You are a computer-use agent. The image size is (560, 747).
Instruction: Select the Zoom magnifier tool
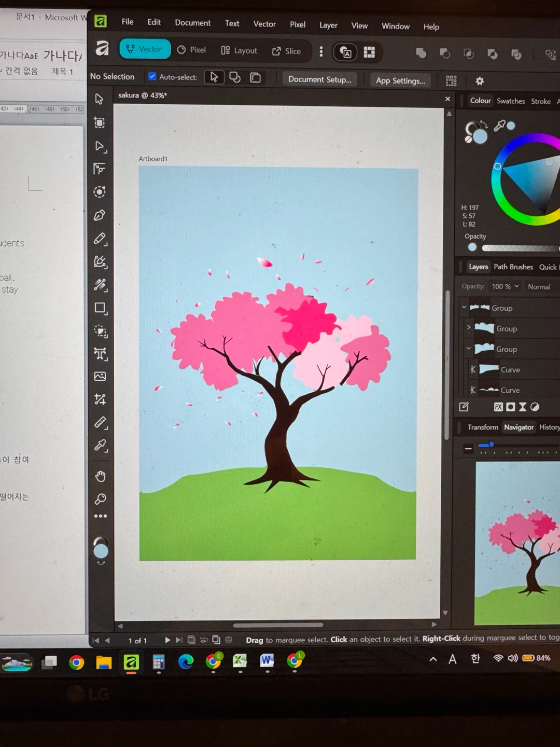[101, 499]
